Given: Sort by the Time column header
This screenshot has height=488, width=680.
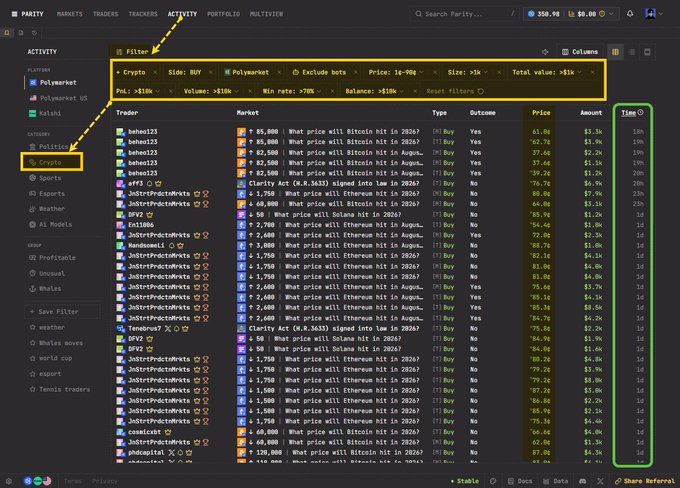Looking at the screenshot, I should (628, 113).
